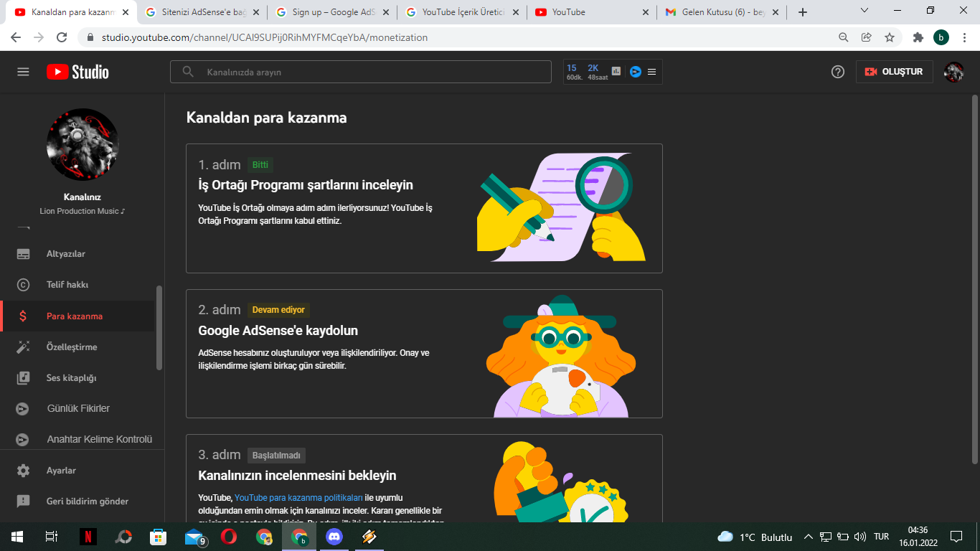Click the bar chart icon in stats widget

(x=616, y=72)
